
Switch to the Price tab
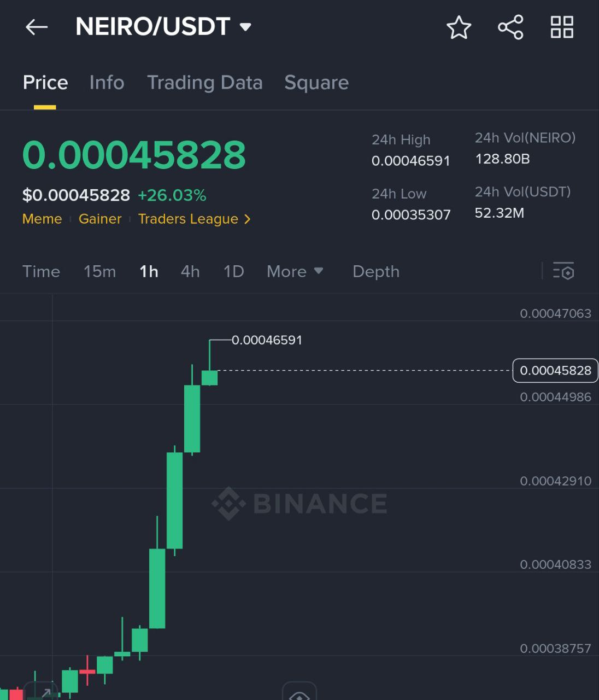click(45, 83)
